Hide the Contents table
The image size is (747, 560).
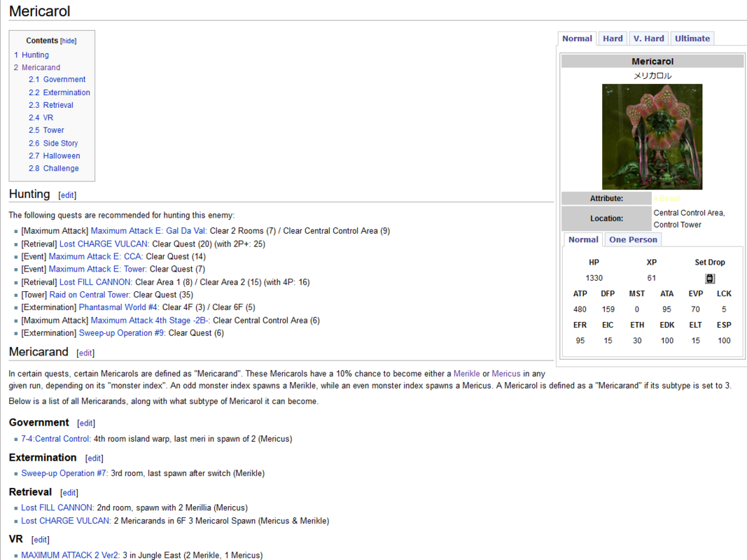68,41
